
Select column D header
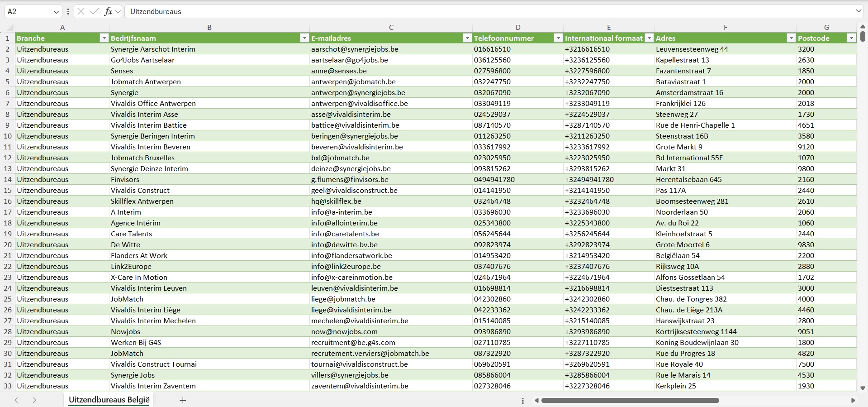click(517, 27)
